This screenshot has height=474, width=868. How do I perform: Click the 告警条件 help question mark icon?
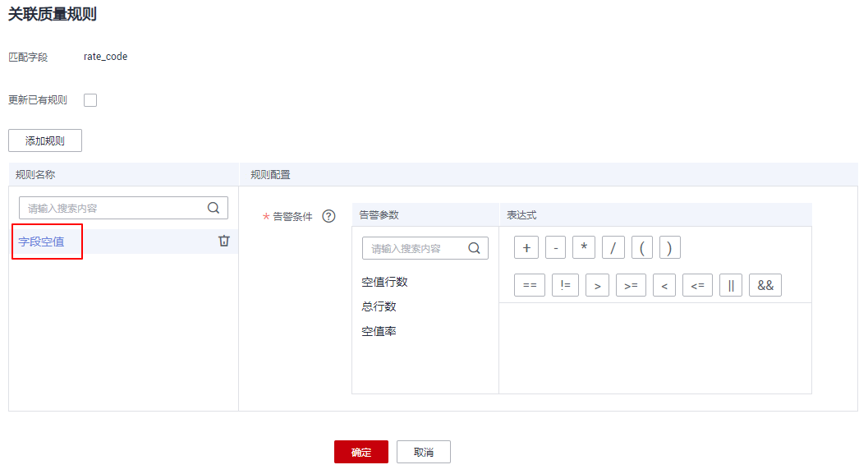coord(328,217)
